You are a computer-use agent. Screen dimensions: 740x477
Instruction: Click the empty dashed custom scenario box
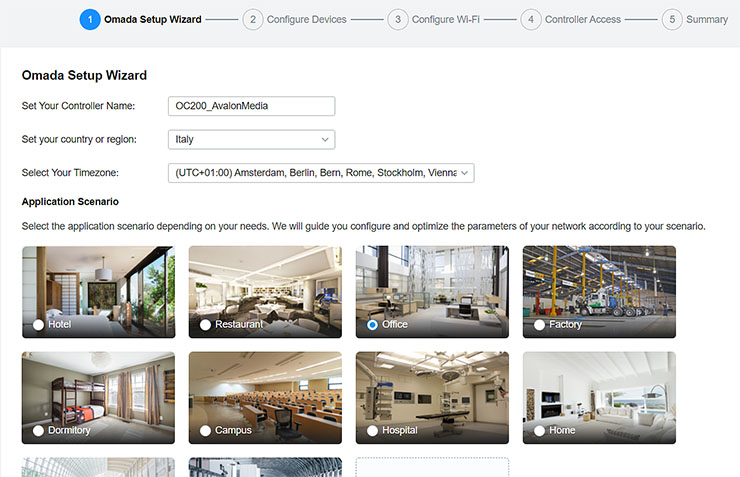(432, 468)
